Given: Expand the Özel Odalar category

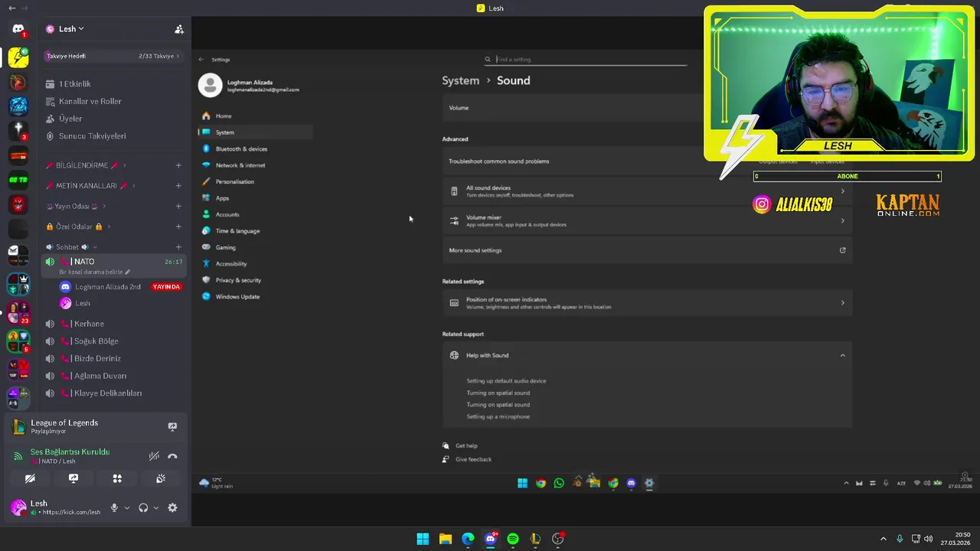Looking at the screenshot, I should [78, 227].
